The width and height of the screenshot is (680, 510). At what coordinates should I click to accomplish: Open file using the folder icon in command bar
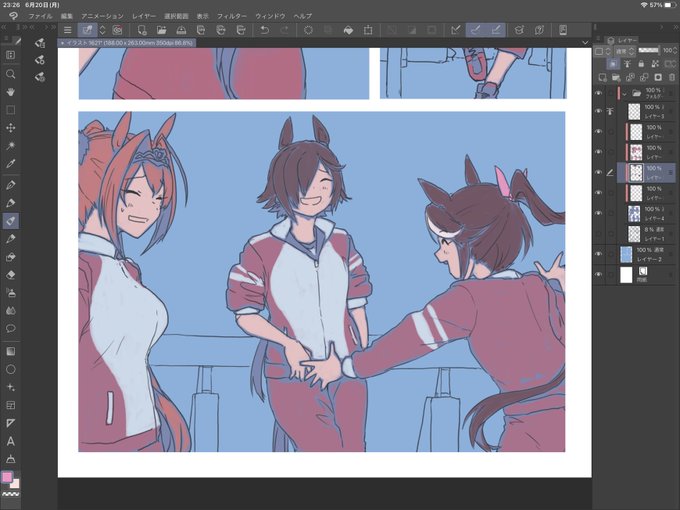(161, 30)
